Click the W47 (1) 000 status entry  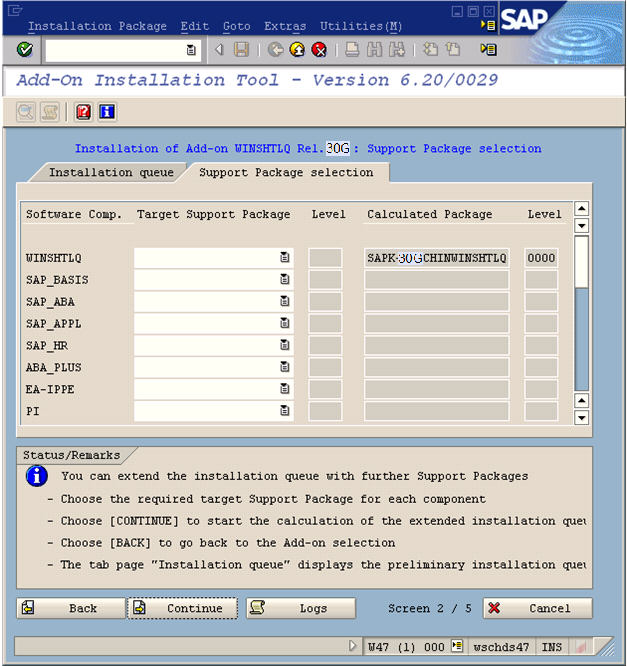point(406,647)
